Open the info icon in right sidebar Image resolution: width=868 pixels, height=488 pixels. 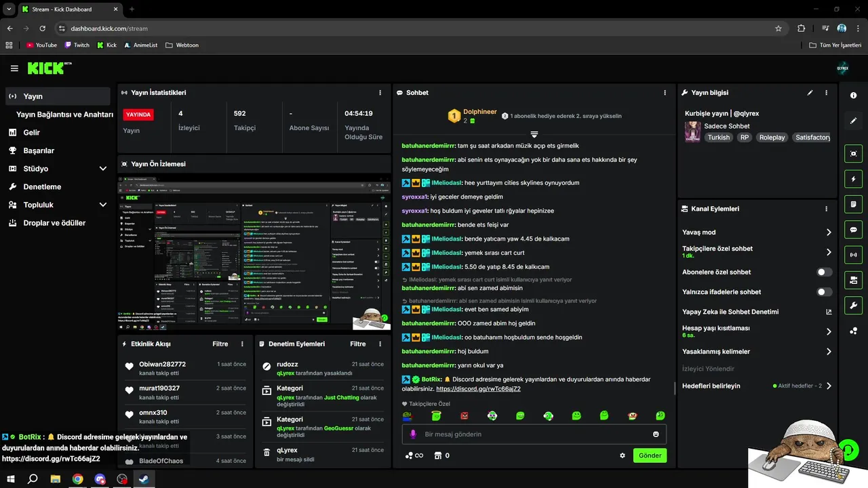(x=853, y=96)
